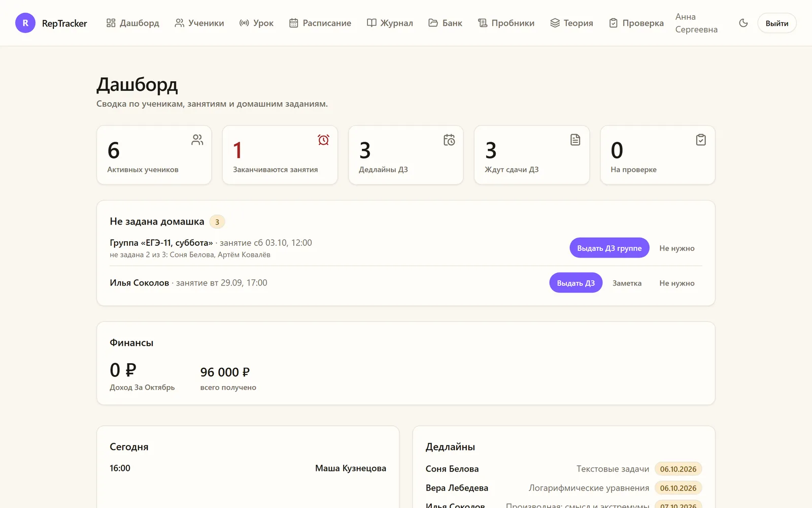
Task: Click Не нужно for Илья Соколов
Action: 677,283
